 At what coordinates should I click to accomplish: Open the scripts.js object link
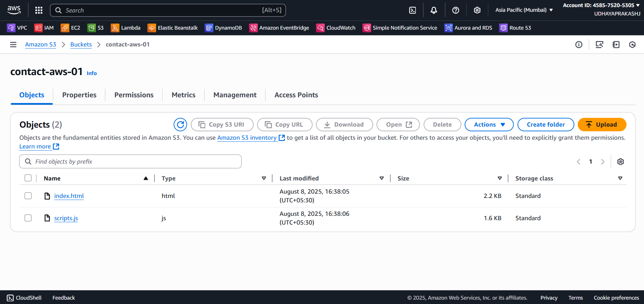pyautogui.click(x=66, y=218)
